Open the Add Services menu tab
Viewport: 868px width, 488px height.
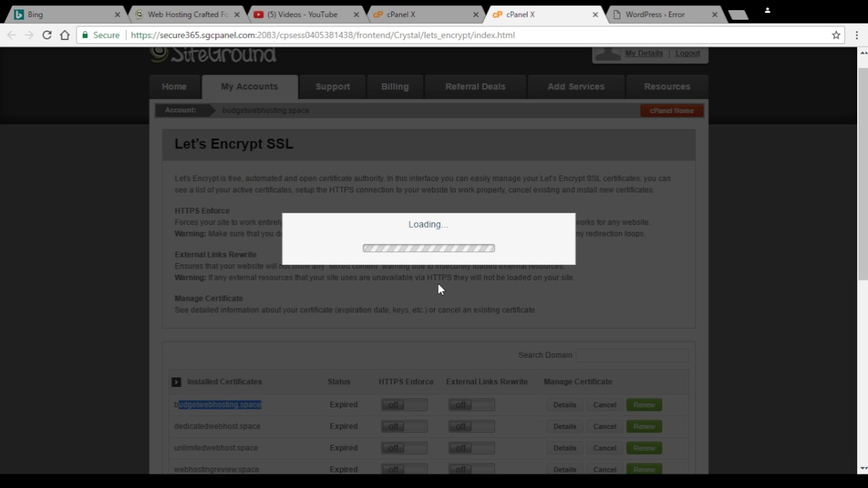(576, 87)
